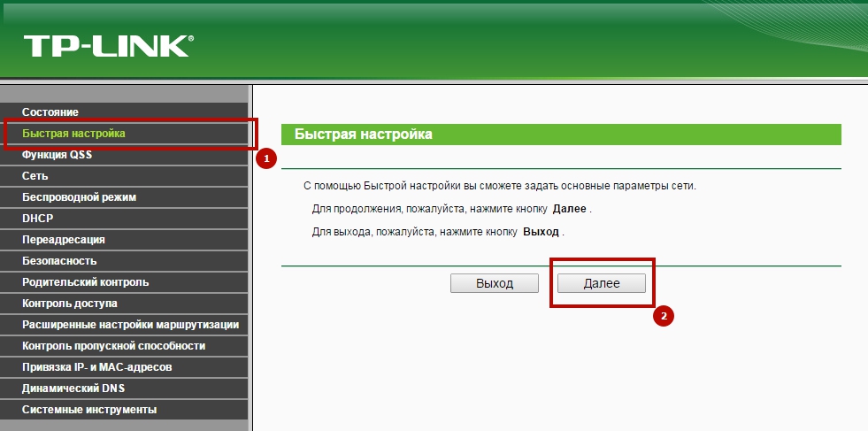Screen dimensions: 868x431
Task: Open Системные инструменты section
Action: coord(89,410)
